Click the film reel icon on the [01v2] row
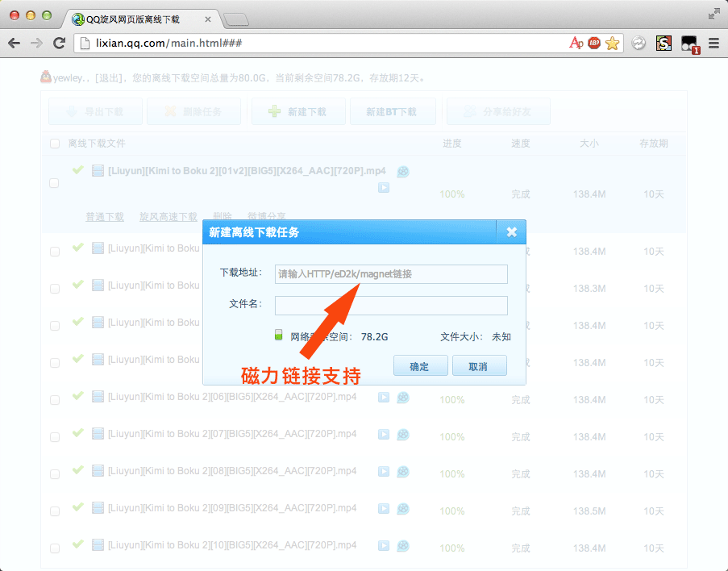The height and width of the screenshot is (571, 728). 403,172
